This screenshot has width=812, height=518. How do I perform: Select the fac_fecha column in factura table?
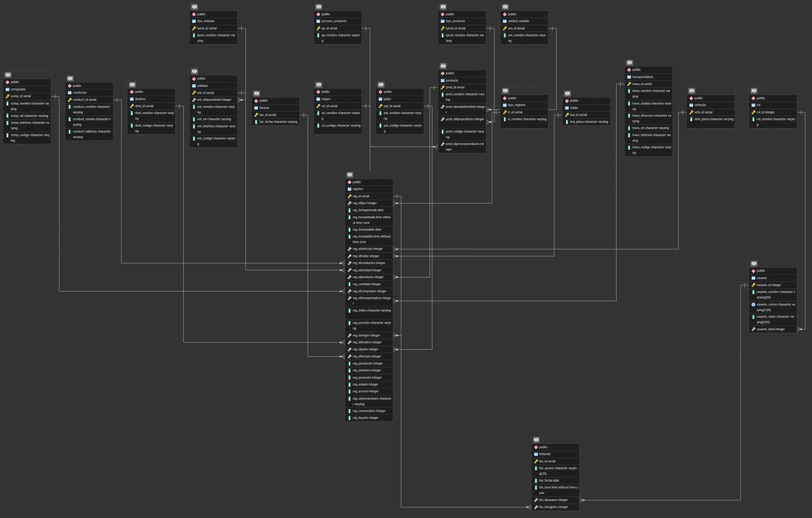tap(275, 122)
